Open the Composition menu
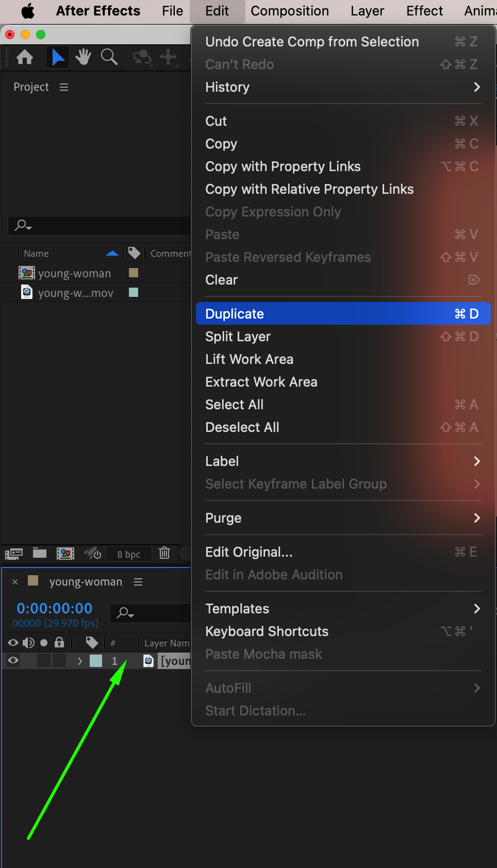 (x=290, y=11)
